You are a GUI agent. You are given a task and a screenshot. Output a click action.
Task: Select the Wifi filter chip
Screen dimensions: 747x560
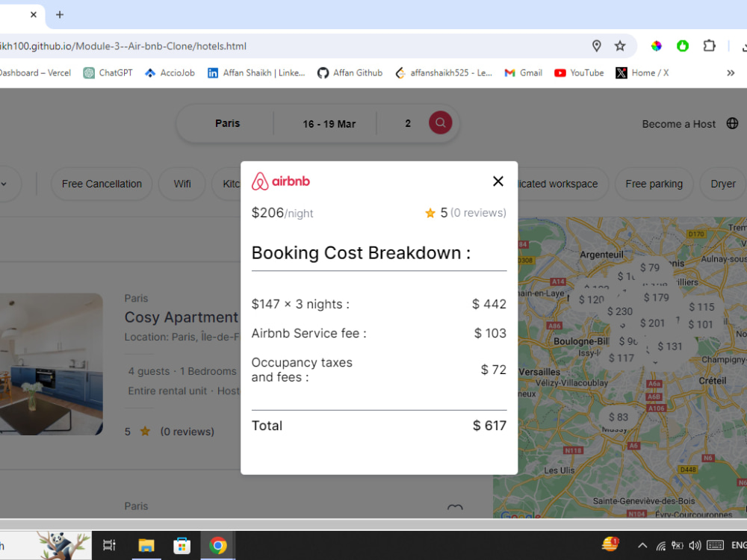click(182, 184)
